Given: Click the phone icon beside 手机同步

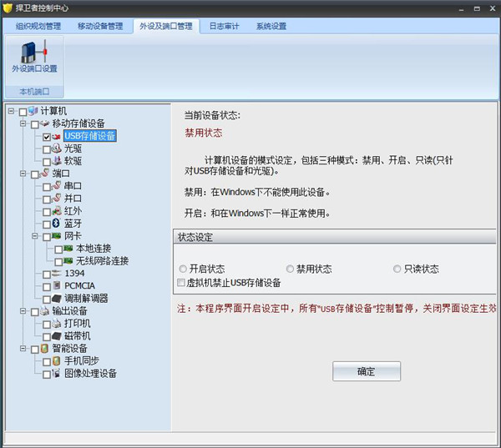Looking at the screenshot, I should 57,361.
